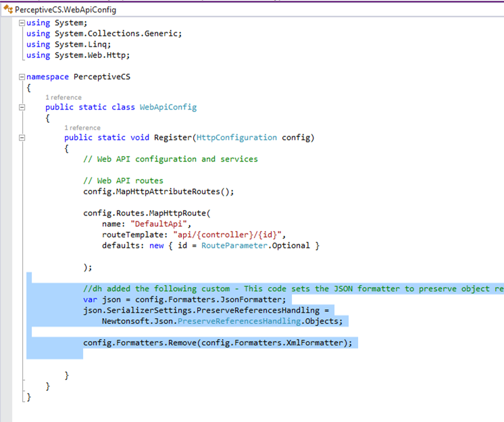Viewport: 504px width, 422px height.
Task: Click the WebApiConfig class name in declaration
Action: pyautogui.click(x=168, y=107)
